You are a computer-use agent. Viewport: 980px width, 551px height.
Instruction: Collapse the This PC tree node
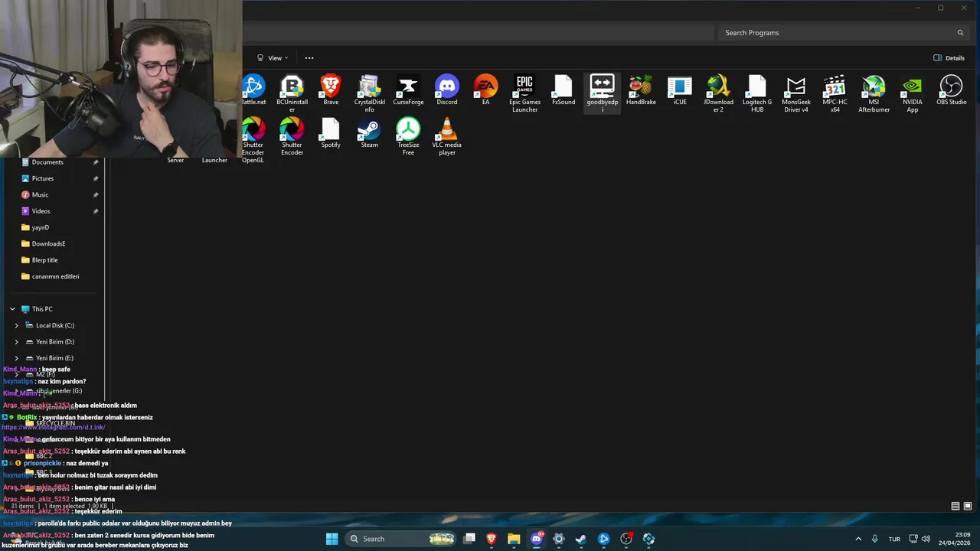click(x=12, y=309)
